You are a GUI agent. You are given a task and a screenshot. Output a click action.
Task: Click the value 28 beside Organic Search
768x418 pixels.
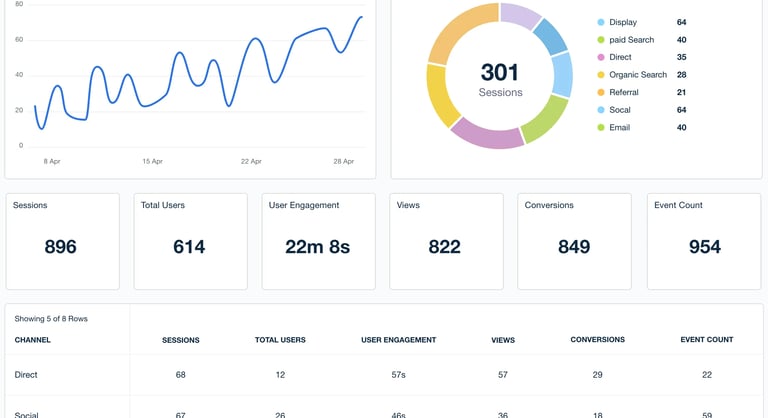click(681, 74)
